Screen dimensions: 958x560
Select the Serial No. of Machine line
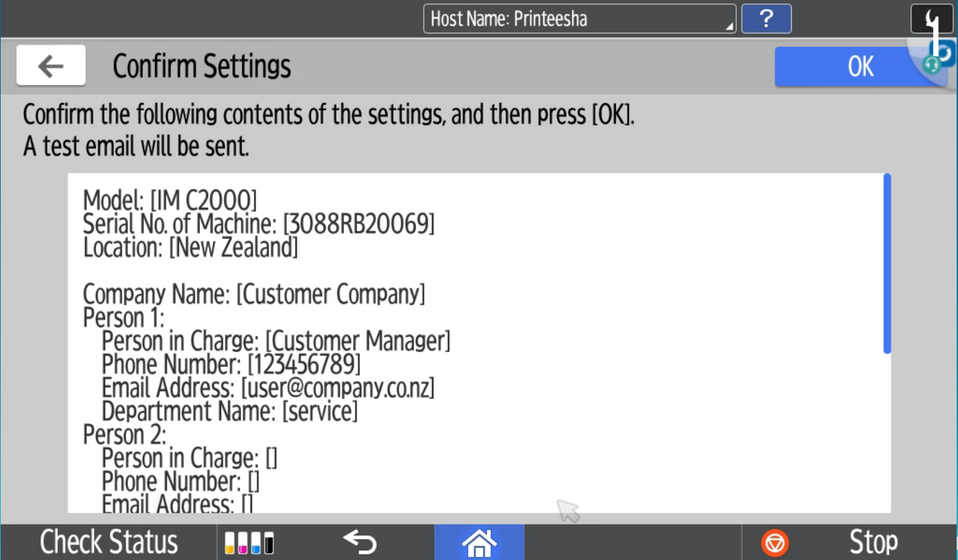(x=258, y=224)
